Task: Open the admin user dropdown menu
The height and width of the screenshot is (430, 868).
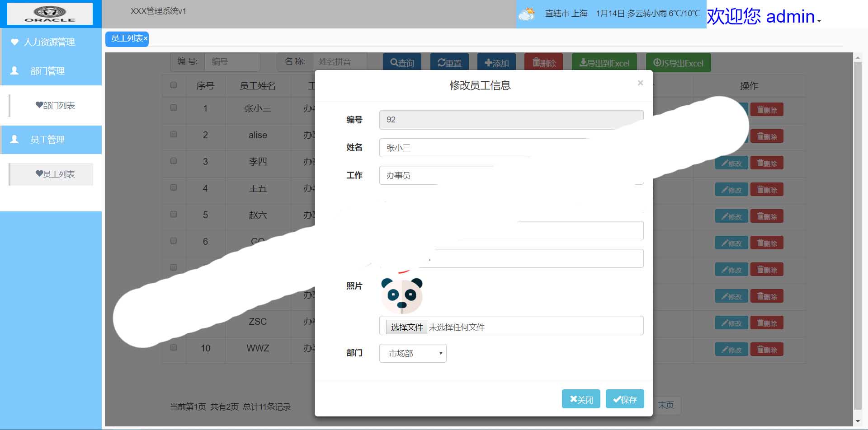Action: (x=764, y=17)
